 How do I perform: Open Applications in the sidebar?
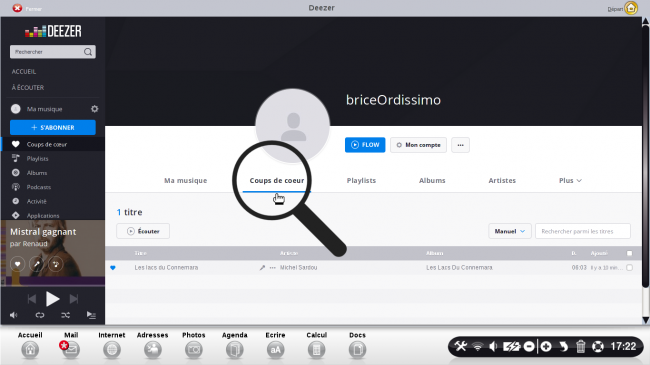(x=43, y=216)
